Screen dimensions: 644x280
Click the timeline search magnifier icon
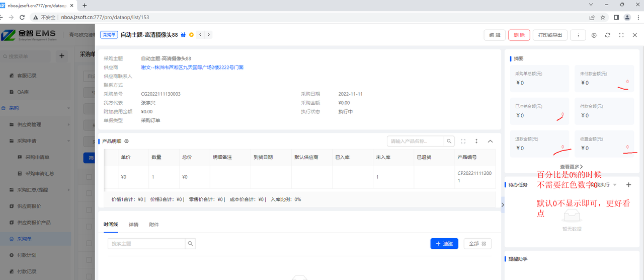click(191, 244)
